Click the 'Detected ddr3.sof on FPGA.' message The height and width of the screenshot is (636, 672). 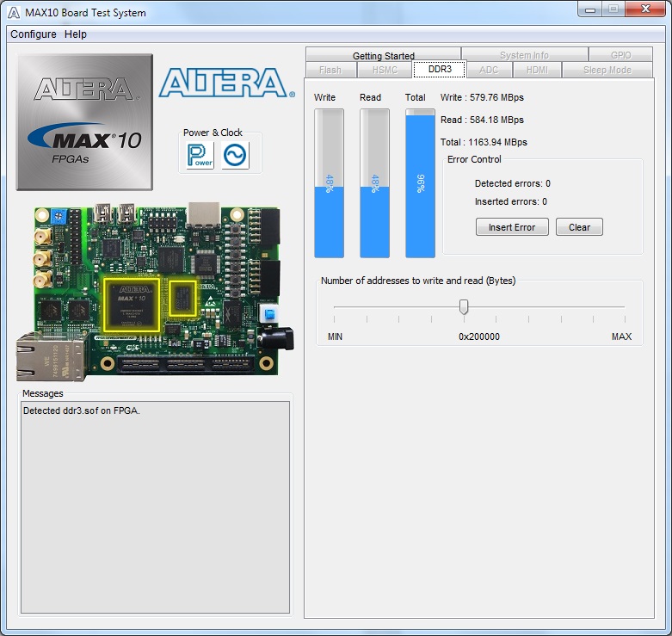coord(82,411)
